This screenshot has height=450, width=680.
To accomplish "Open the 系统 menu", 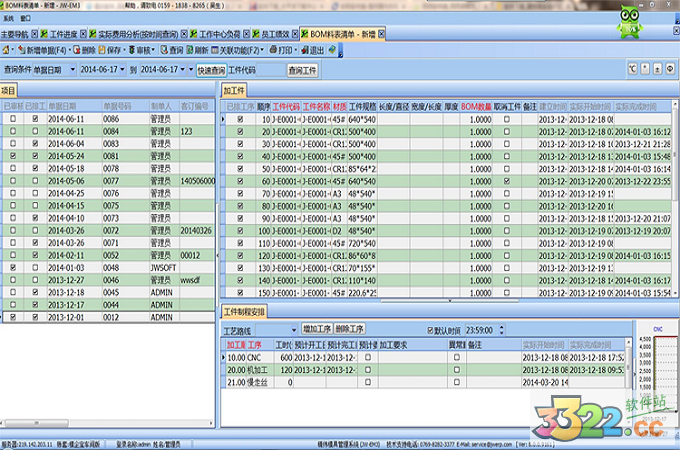I will point(8,18).
